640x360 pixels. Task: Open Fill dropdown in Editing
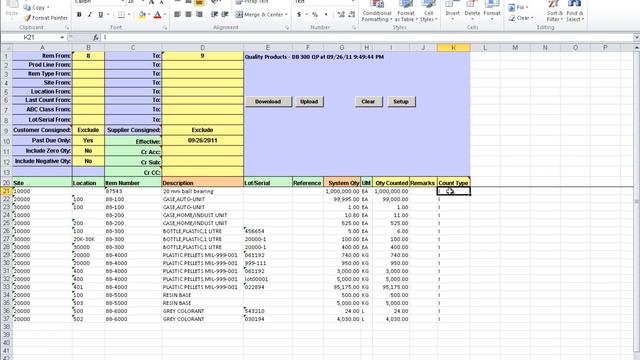tap(518, 7)
